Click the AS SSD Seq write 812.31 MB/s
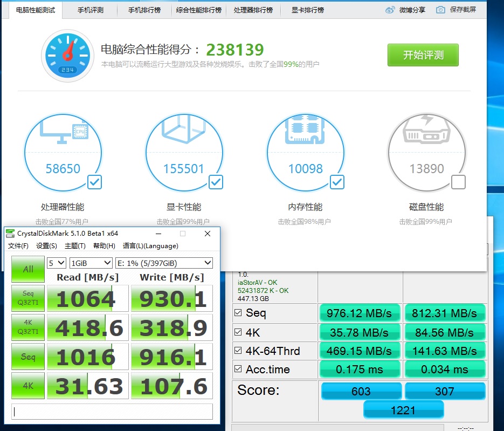Screen dimensions: 504x431 pyautogui.click(x=445, y=313)
